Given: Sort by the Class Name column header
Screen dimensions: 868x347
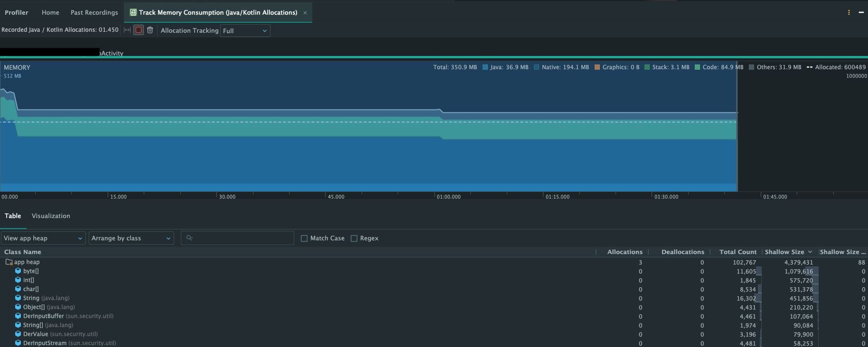Looking at the screenshot, I should tap(23, 252).
